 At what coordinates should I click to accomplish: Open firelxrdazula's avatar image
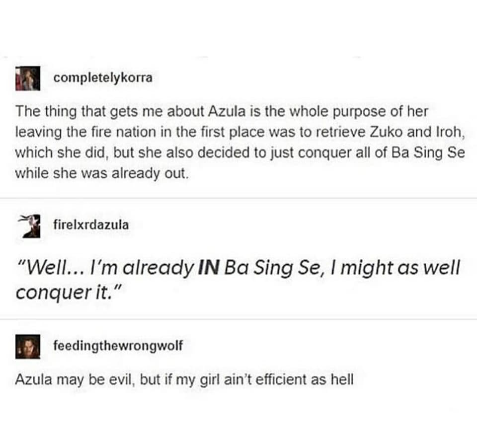[28, 225]
